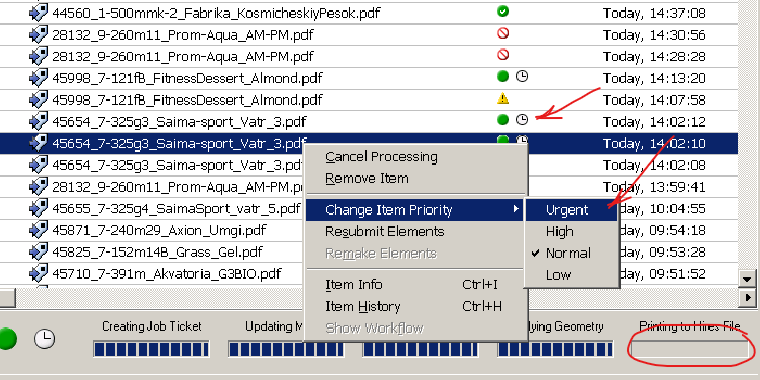760x380 pixels.
Task: Click file icon of 45710_7-391m_Akvatoria_G3BIO.pdf
Action: click(38, 273)
